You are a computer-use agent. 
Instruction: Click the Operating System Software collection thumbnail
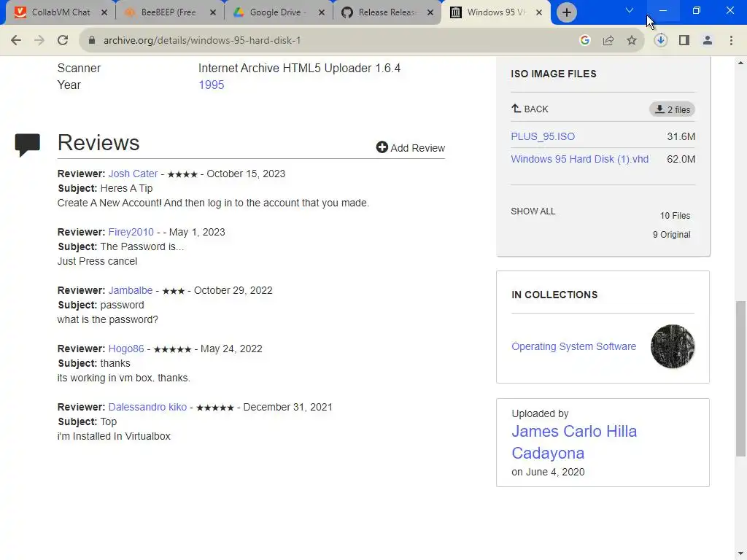[x=672, y=346]
